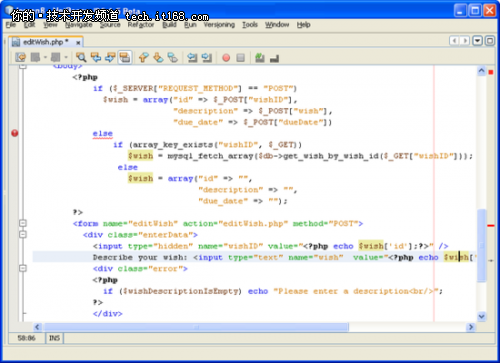Open the Edit menu
Screen dimensions: 500x363
[29, 25]
